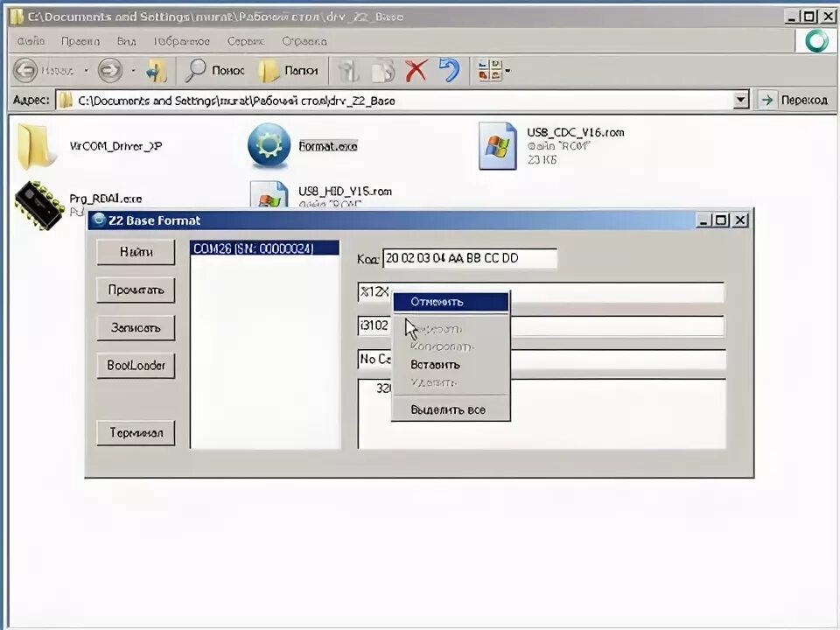Click the Back arrow in Explorer toolbar
The height and width of the screenshot is (630, 840).
25,71
